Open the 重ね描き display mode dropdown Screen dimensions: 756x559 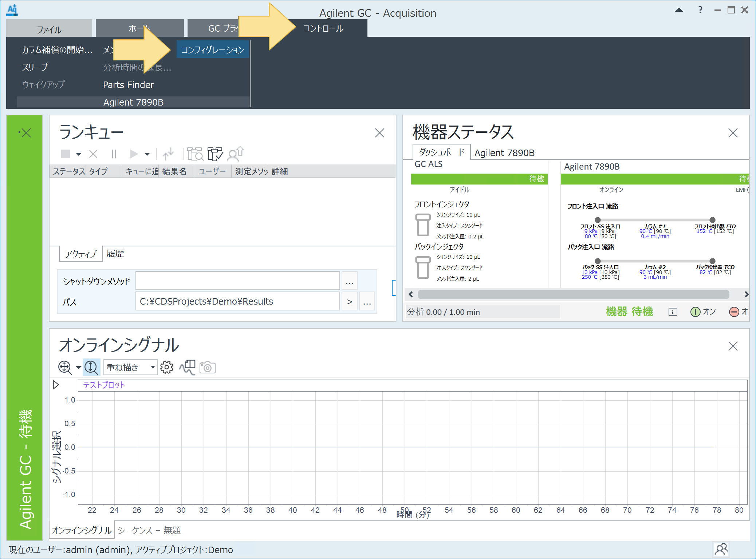tap(130, 367)
